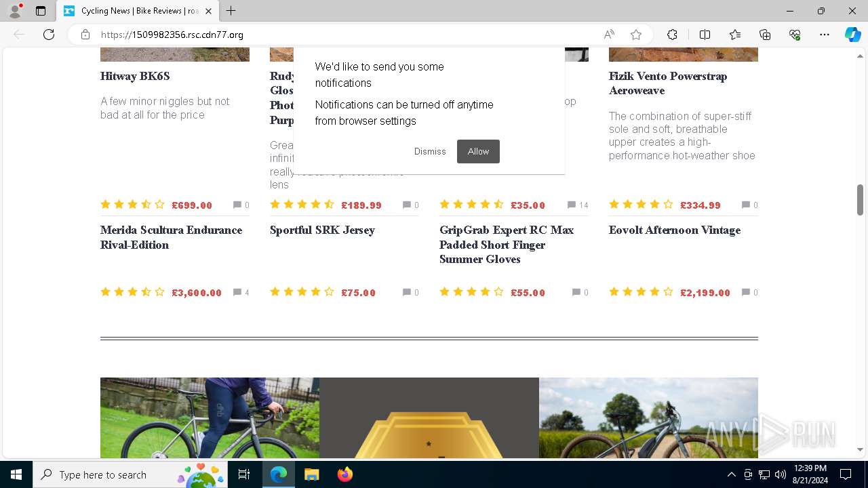This screenshot has width=868, height=488.
Task: Open the browser profile icon
Action: [15, 11]
